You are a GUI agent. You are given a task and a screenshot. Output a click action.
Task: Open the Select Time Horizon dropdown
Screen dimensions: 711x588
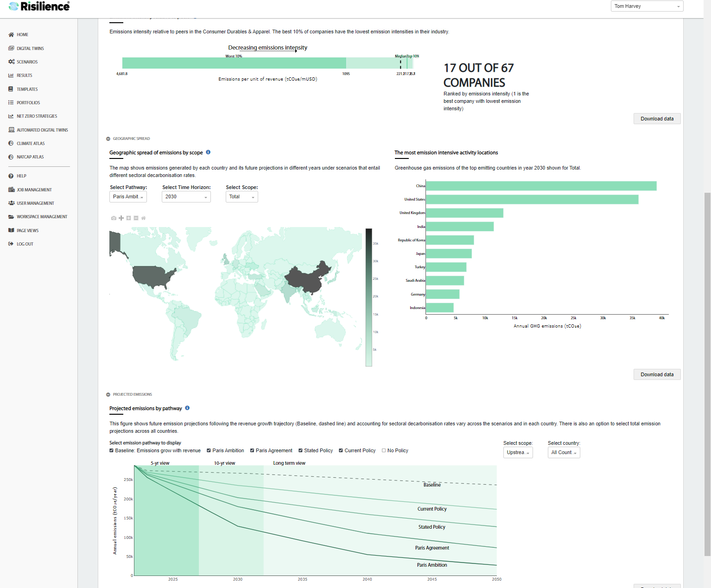click(186, 197)
